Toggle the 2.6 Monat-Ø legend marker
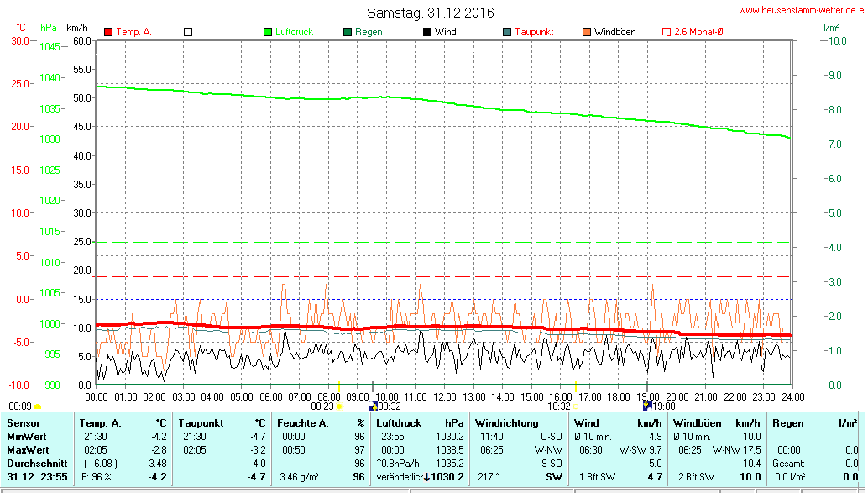The image size is (868, 493). 667,32
